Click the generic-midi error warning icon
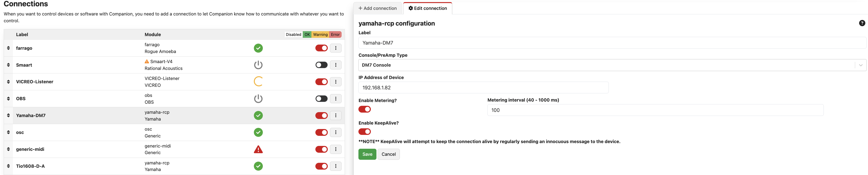 click(258, 149)
